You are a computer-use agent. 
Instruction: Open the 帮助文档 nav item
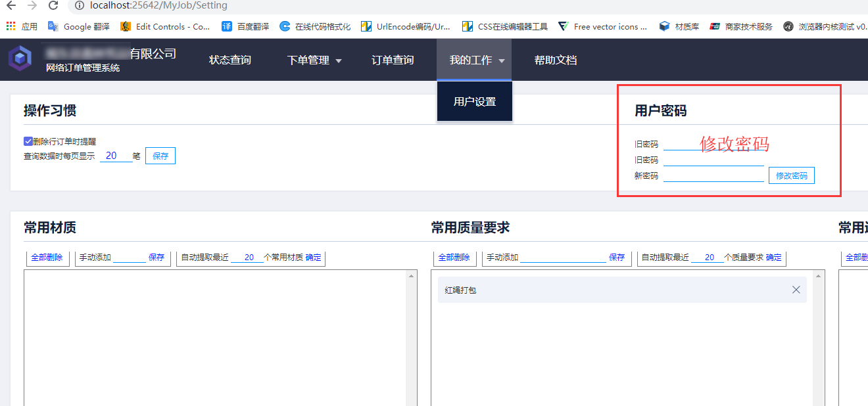(x=556, y=60)
